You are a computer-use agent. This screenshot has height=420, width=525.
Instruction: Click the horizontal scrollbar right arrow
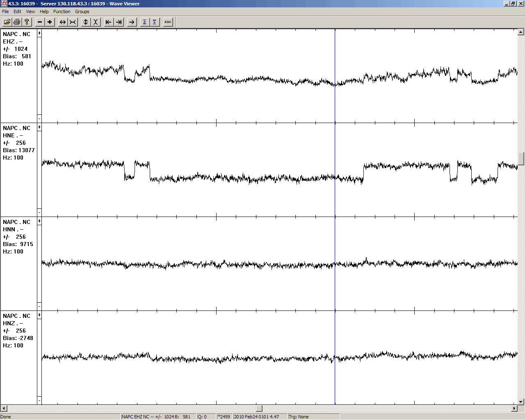[514, 409]
